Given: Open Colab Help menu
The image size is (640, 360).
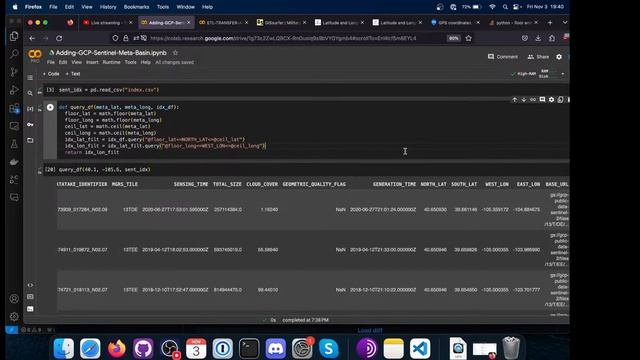Looking at the screenshot, I should (x=146, y=62).
